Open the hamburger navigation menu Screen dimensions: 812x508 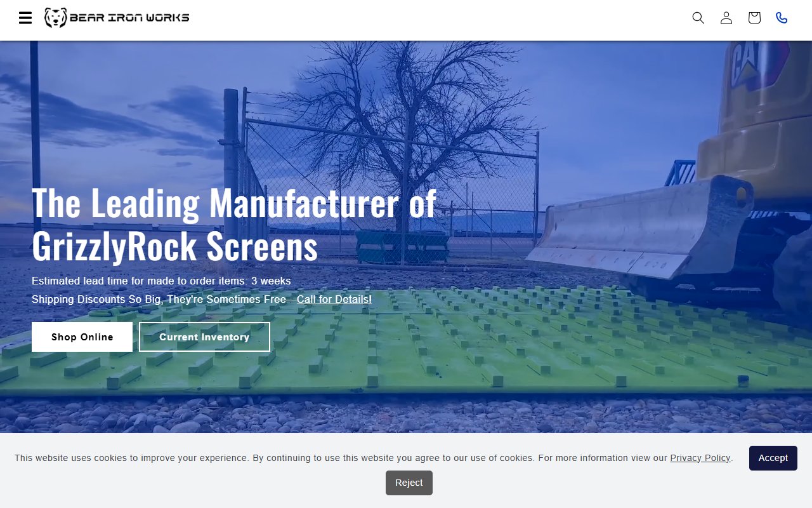click(x=25, y=18)
